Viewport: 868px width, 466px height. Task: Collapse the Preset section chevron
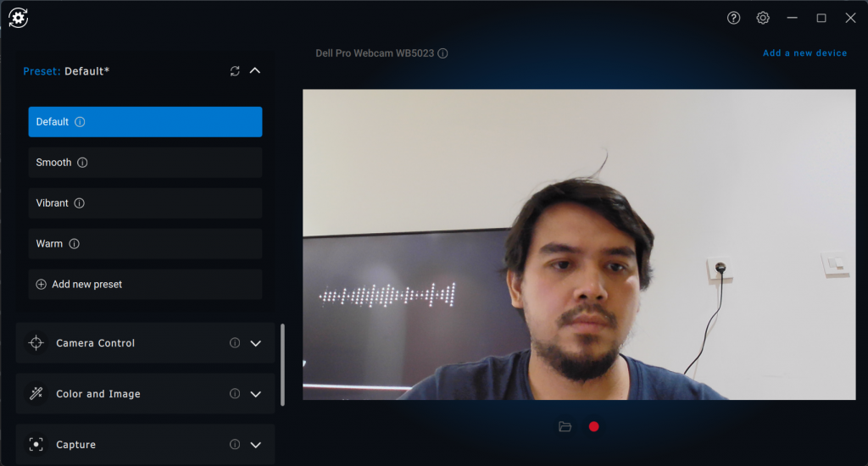254,71
